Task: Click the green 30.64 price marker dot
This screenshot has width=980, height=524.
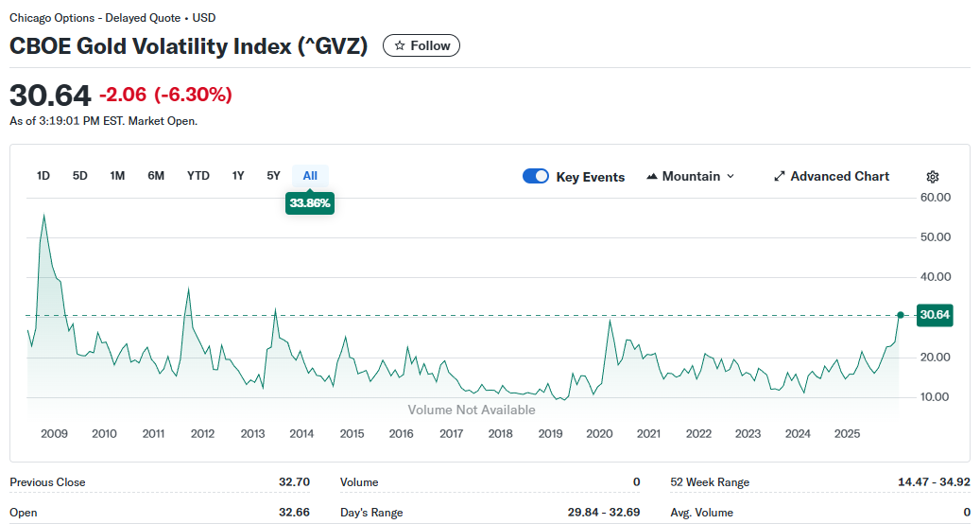Action: [901, 315]
